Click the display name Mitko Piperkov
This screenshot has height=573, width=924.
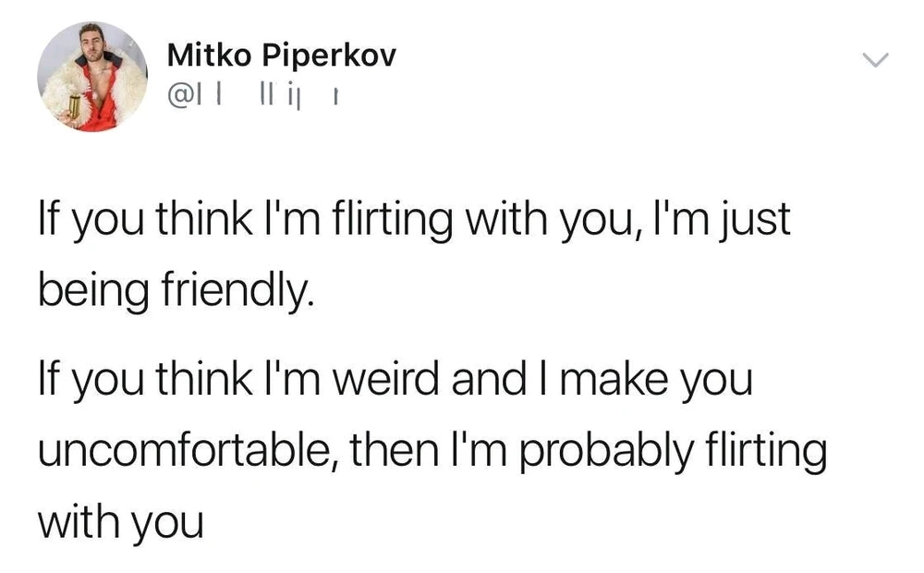[x=281, y=56]
